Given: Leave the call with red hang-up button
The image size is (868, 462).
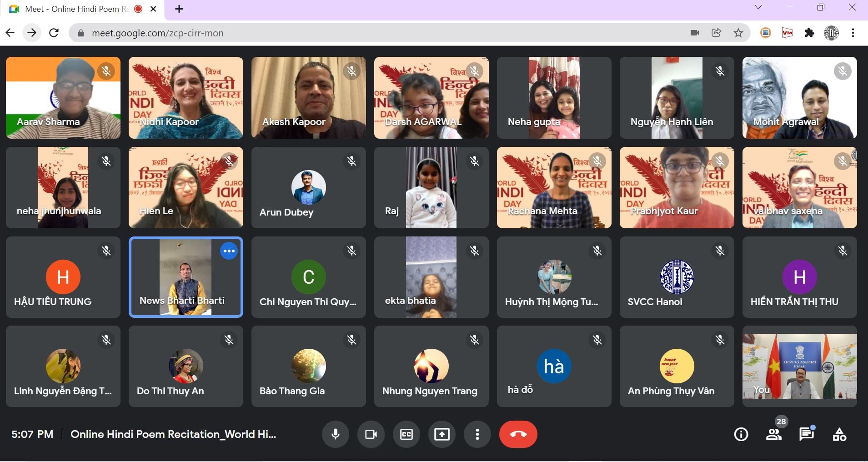Looking at the screenshot, I should click(x=518, y=434).
